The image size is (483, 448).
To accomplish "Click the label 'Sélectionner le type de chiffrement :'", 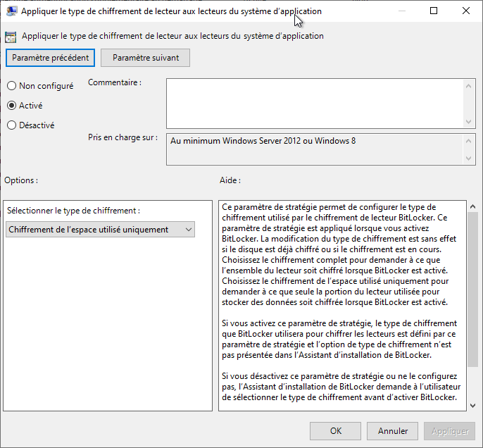I will click(x=73, y=211).
